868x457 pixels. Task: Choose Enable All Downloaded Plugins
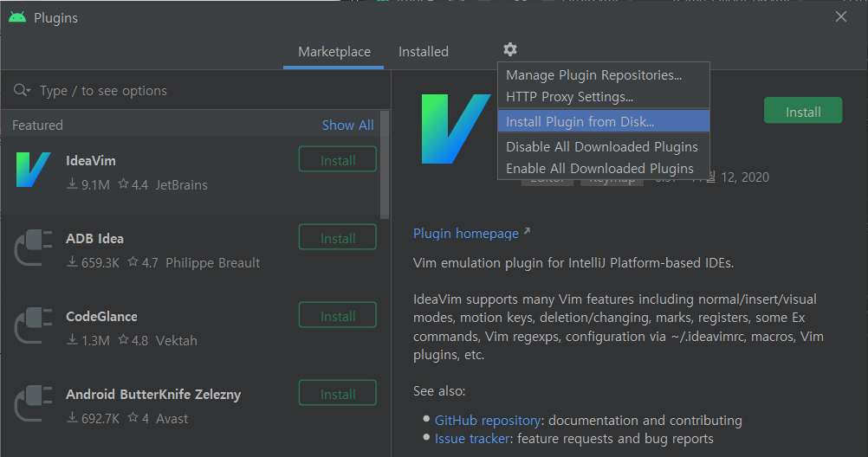tap(604, 168)
